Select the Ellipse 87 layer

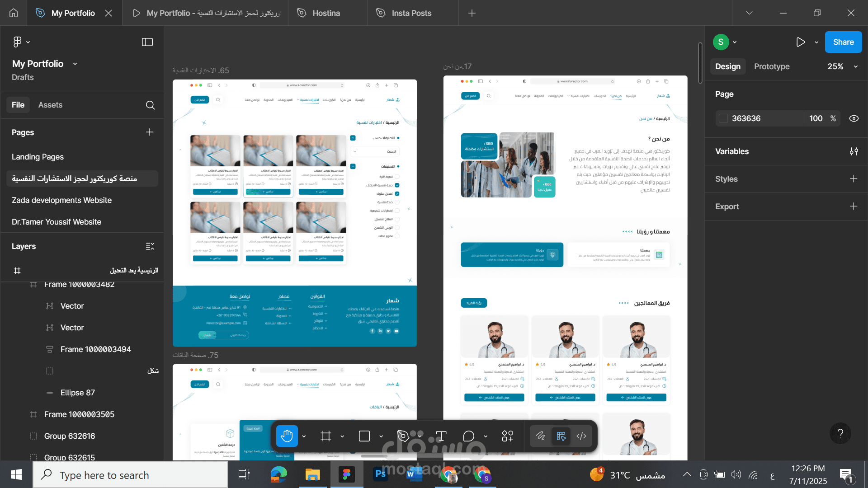point(77,393)
